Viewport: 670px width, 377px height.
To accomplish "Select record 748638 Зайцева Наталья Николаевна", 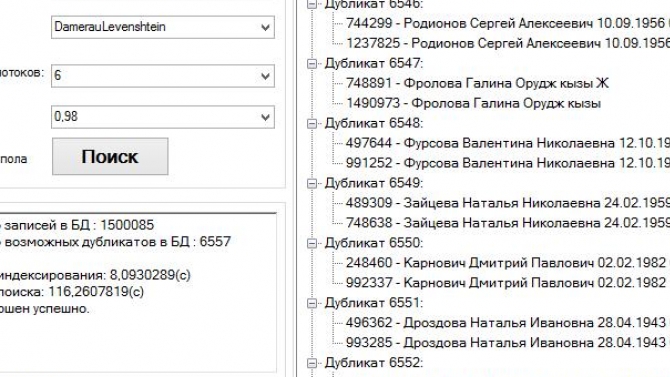I will (508, 223).
